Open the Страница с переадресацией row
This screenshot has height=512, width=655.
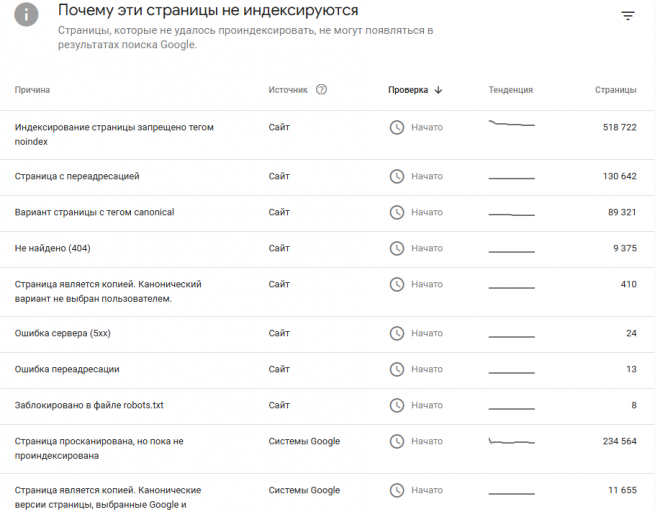77,176
